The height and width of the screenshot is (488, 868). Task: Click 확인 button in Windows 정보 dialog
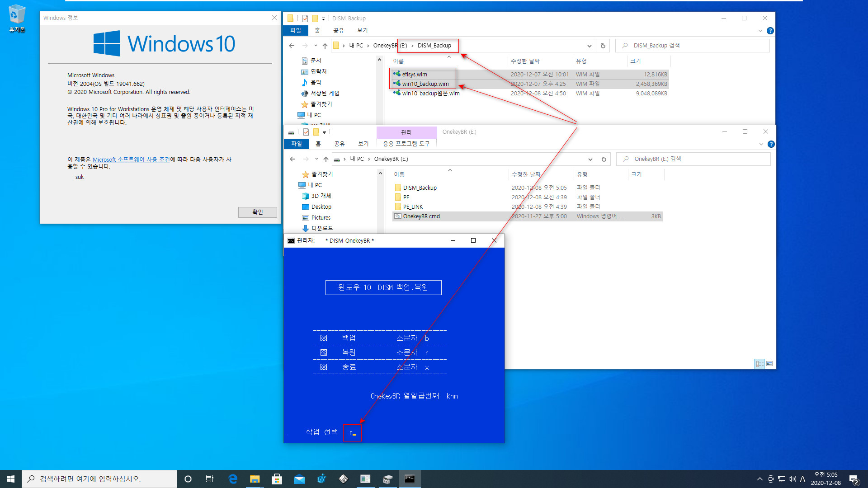[258, 212]
